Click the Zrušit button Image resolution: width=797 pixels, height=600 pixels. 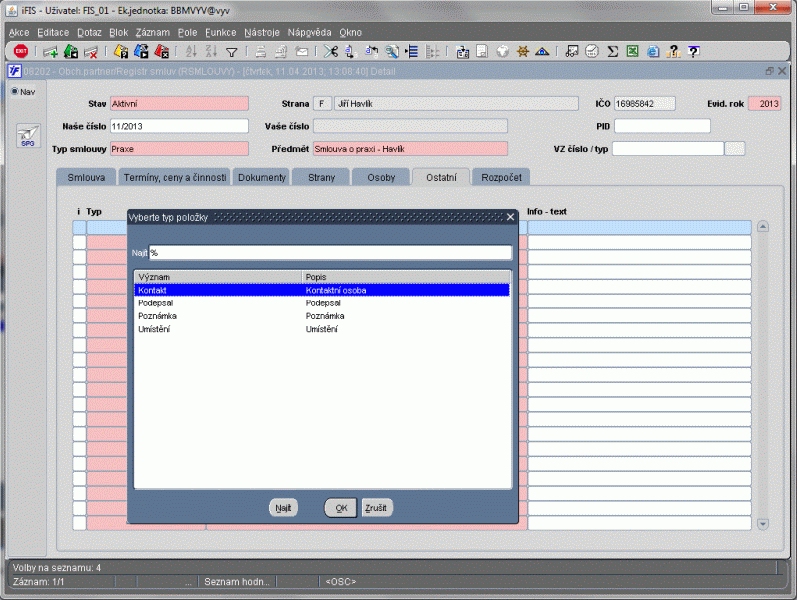pos(376,508)
